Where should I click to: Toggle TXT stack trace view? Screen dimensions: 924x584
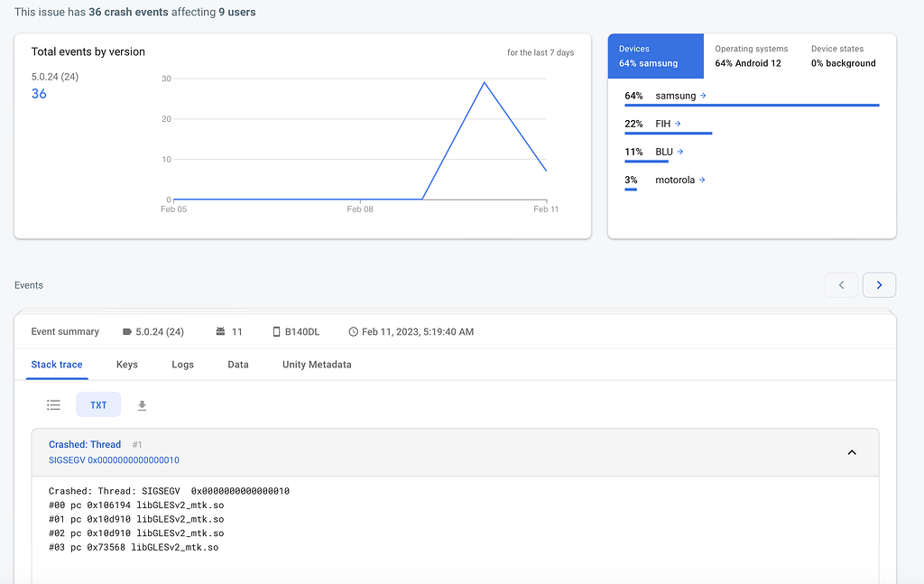98,405
